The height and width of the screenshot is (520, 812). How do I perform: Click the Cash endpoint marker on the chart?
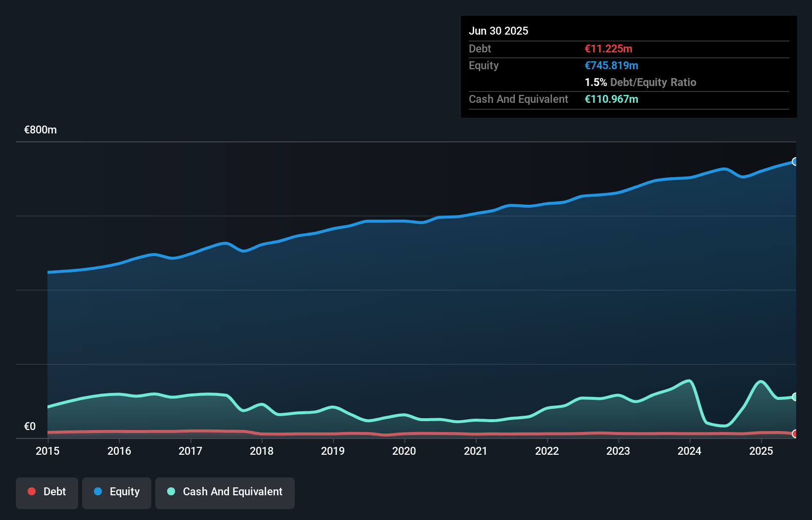(x=795, y=396)
